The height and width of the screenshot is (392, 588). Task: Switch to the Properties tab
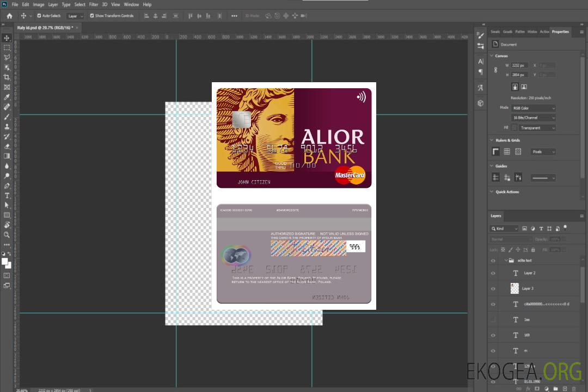[x=560, y=32]
